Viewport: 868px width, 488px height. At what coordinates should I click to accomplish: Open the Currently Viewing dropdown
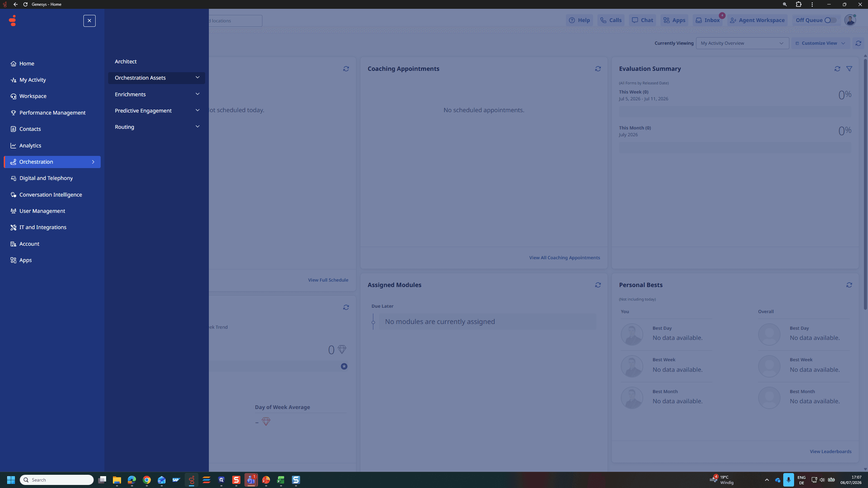coord(742,43)
